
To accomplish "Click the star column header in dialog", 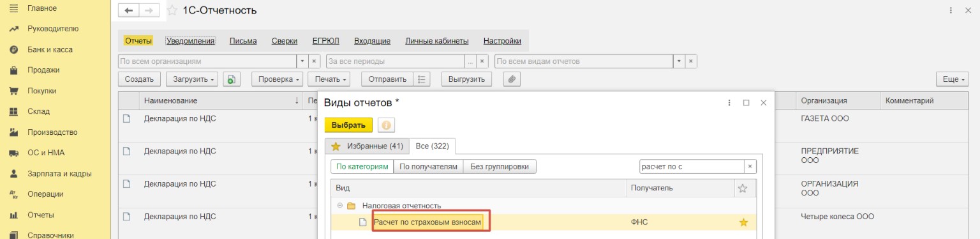I will (743, 188).
